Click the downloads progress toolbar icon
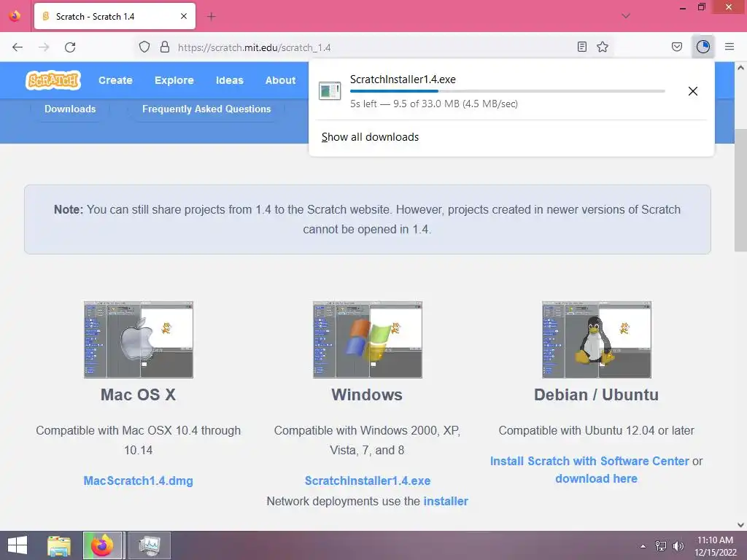747x560 pixels. coord(703,47)
